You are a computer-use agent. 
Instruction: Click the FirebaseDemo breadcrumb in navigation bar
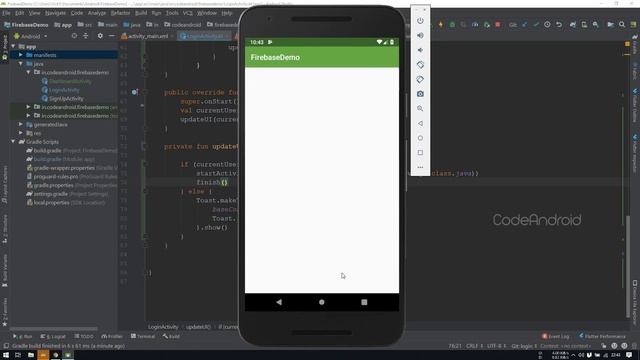tap(26, 25)
